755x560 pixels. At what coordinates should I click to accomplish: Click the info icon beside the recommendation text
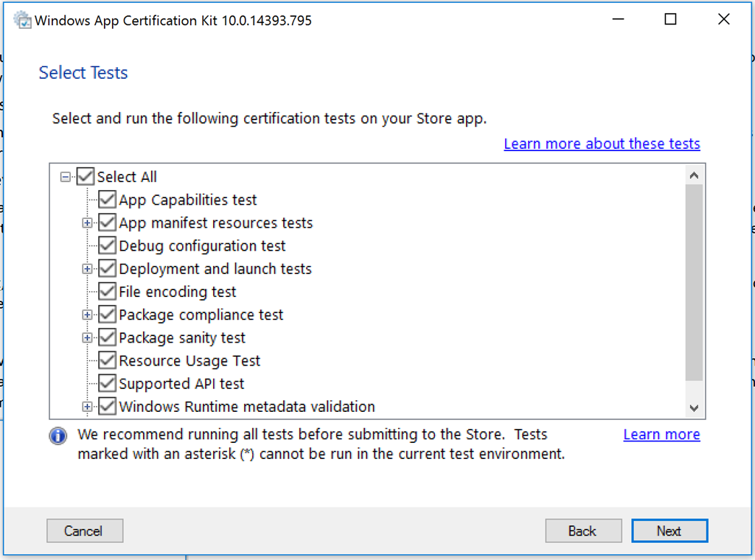pos(58,435)
